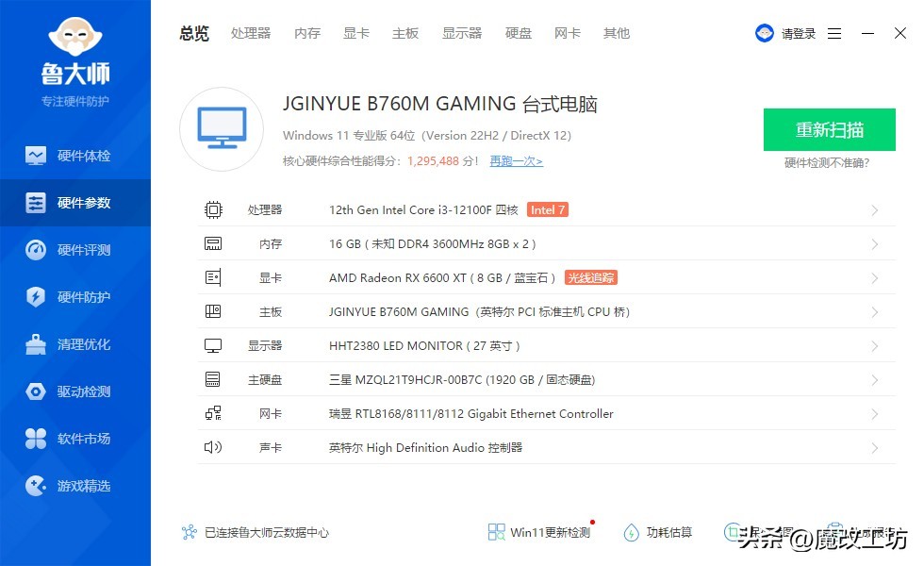Open the hamburger menu near 请登录

(x=833, y=32)
